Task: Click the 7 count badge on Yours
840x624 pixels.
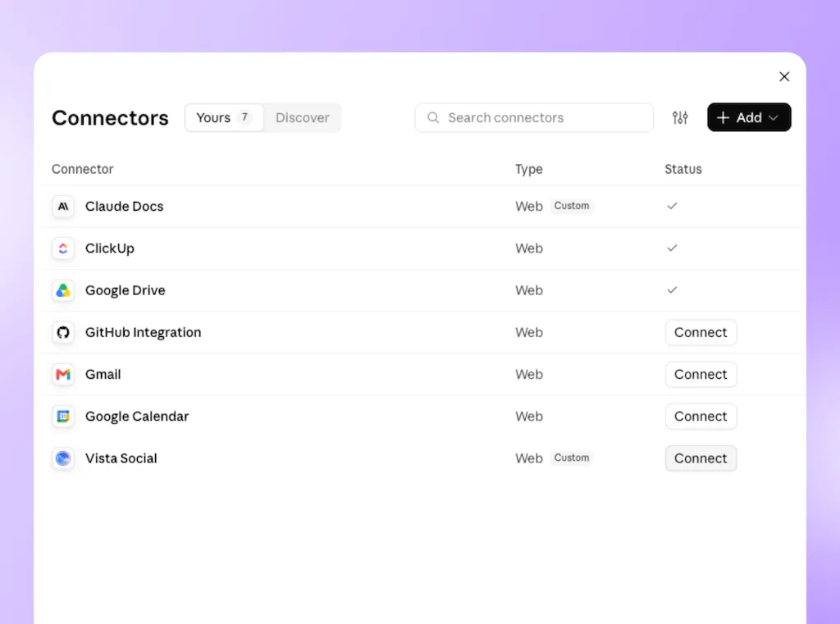Action: tap(244, 117)
